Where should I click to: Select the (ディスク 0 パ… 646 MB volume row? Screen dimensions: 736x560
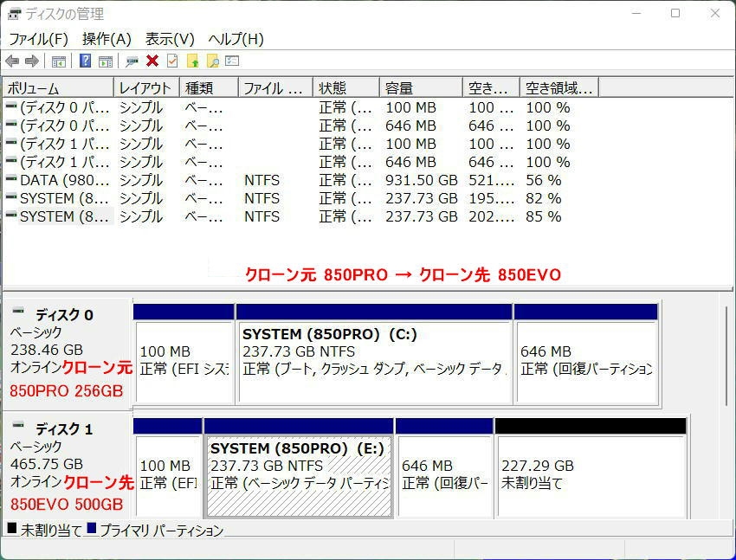click(x=300, y=126)
